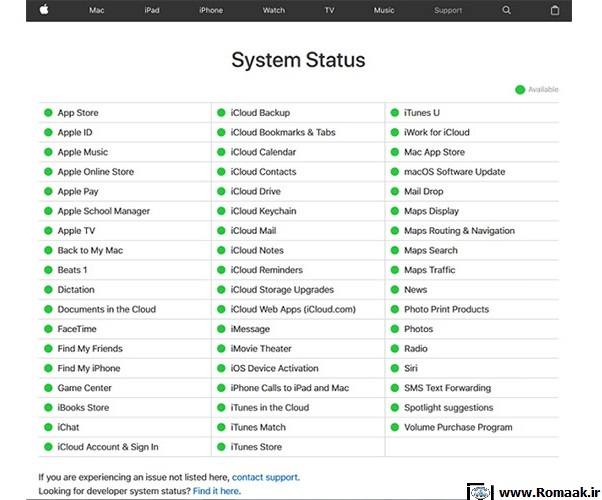The image size is (602, 500).
Task: Select iCloud Account & Sign In entry
Action: coord(108,447)
